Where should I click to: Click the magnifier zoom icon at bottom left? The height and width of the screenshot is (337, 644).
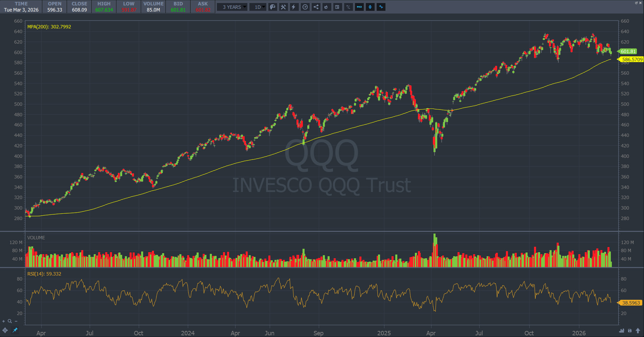tap(10, 321)
